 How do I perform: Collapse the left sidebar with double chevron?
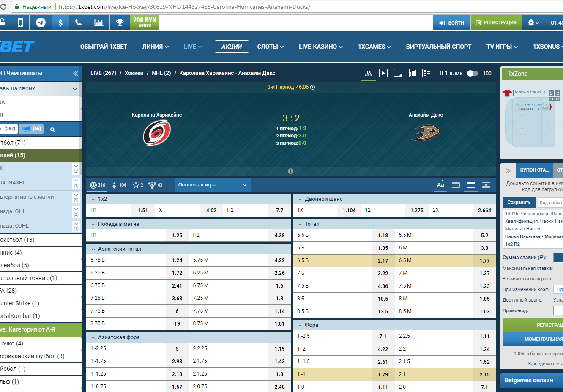pos(76,73)
